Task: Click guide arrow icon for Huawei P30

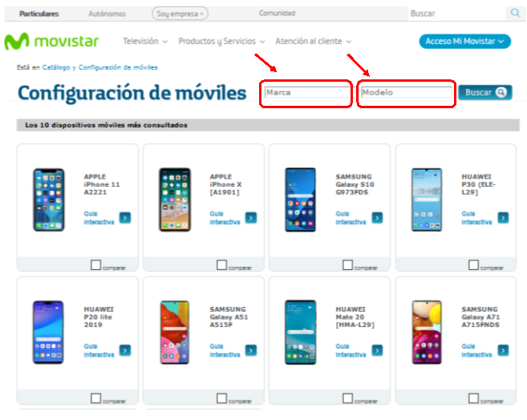Action: [x=503, y=217]
